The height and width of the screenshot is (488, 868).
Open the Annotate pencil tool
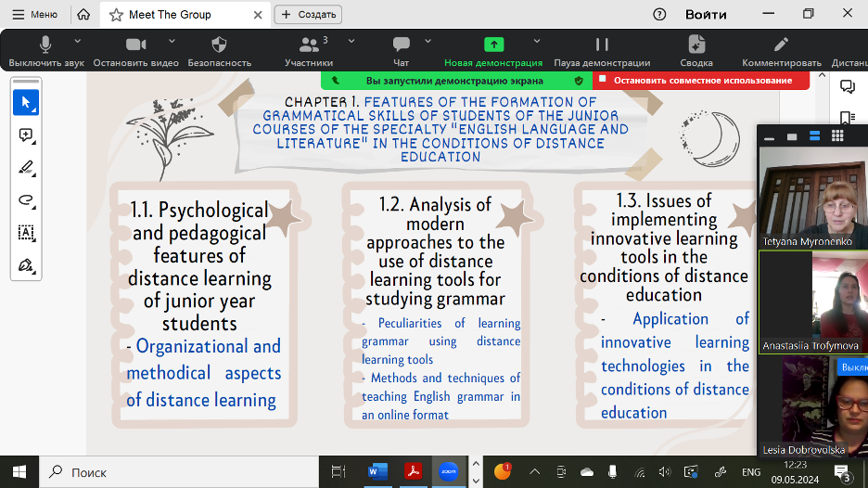(x=781, y=45)
